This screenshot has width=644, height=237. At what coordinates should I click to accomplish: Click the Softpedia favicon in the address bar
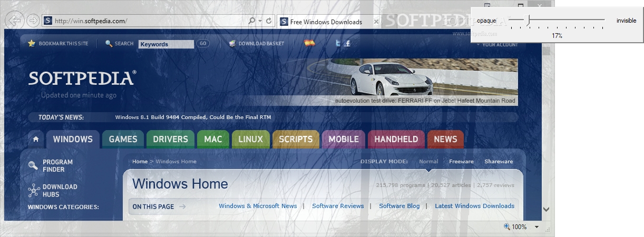coord(48,21)
